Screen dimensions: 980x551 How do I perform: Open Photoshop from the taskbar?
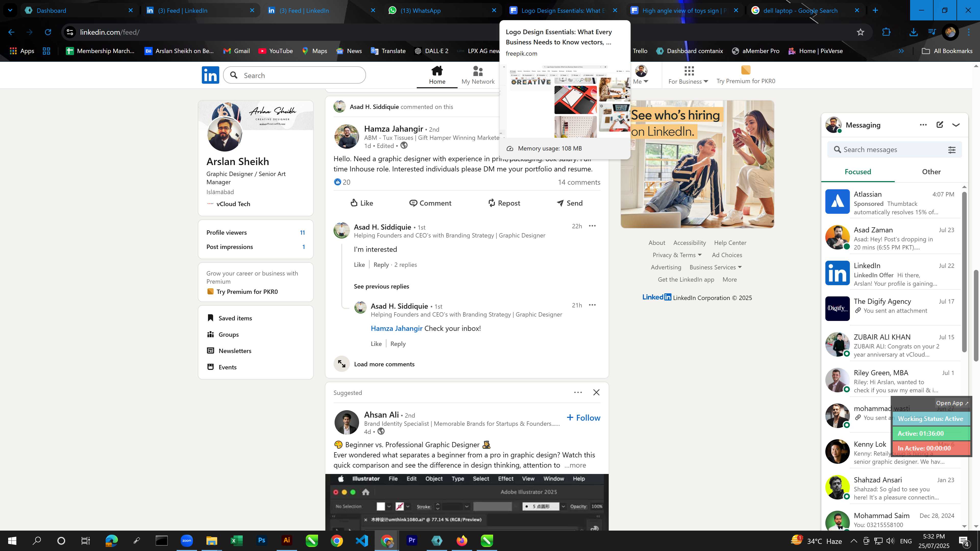[x=261, y=540]
